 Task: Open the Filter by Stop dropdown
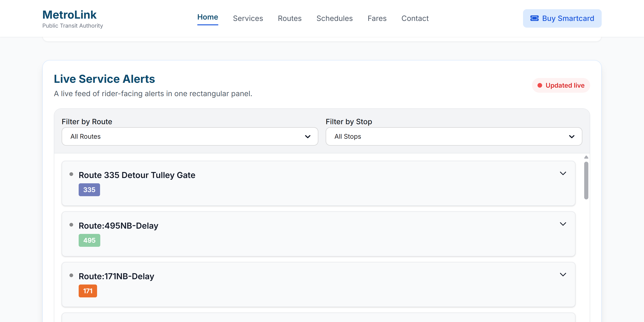tap(454, 136)
